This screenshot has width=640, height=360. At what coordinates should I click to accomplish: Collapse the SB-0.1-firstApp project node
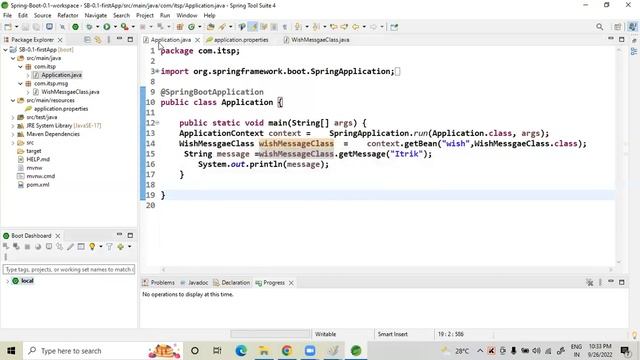[x=5, y=50]
